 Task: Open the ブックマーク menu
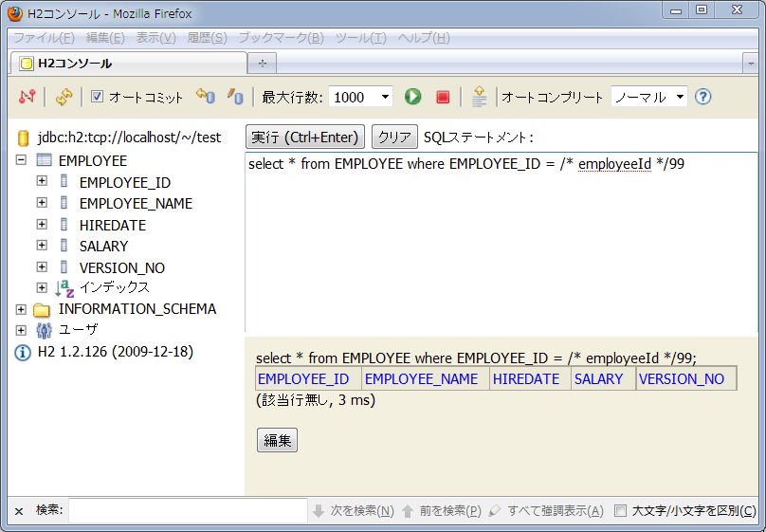[281, 38]
